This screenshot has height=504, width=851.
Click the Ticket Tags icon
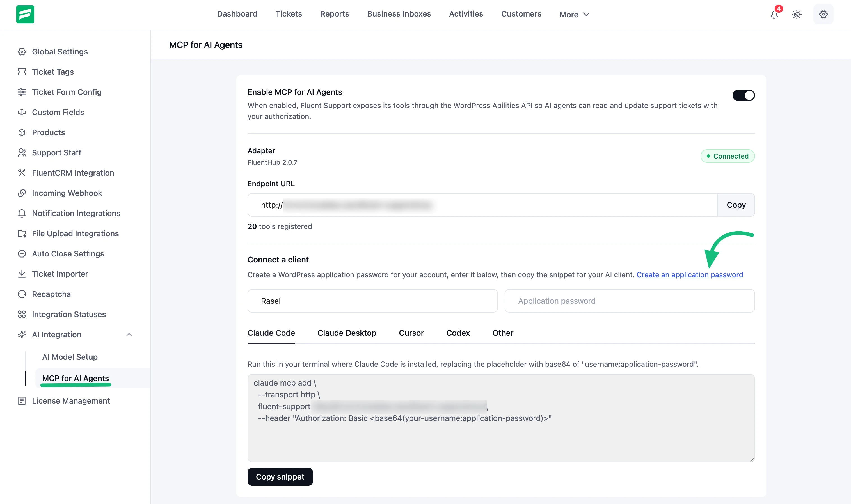(22, 72)
